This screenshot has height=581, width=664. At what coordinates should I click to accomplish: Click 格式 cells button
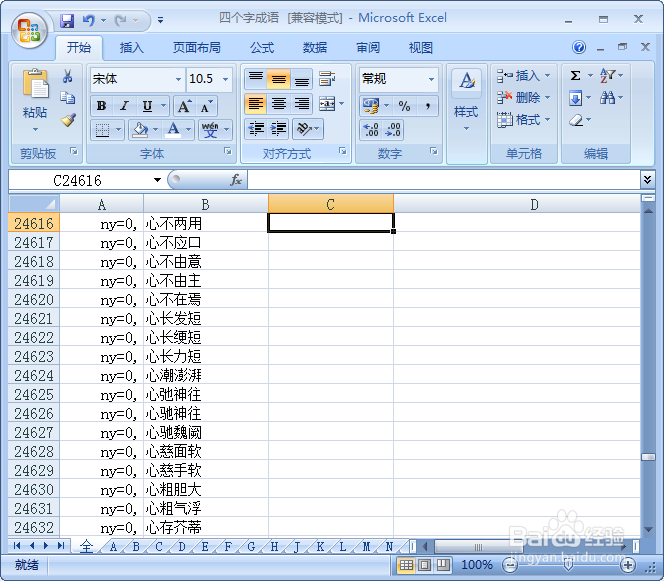[523, 120]
